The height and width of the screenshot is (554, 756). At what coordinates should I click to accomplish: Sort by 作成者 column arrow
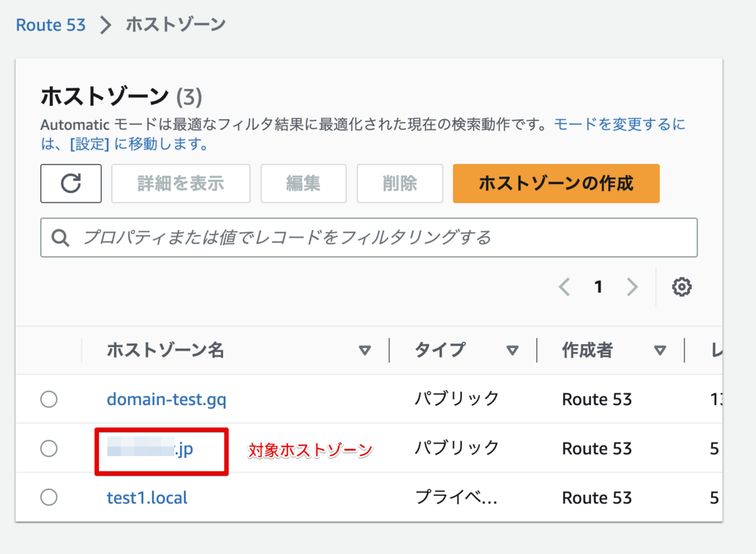pos(660,350)
